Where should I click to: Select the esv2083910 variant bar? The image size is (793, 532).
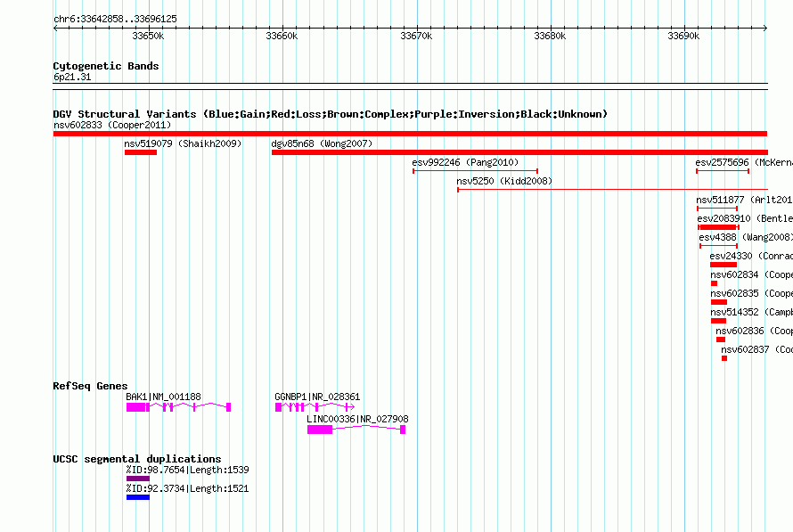point(718,227)
